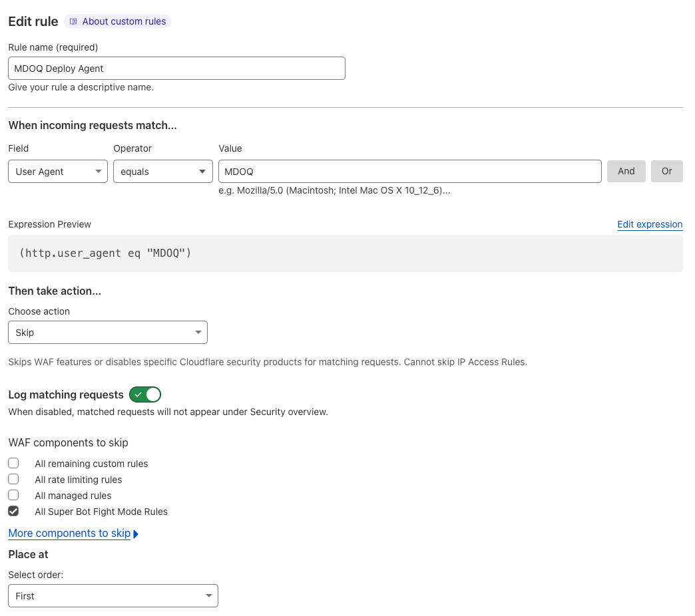
Task: Click the book icon beside About custom rules
Action: click(73, 21)
